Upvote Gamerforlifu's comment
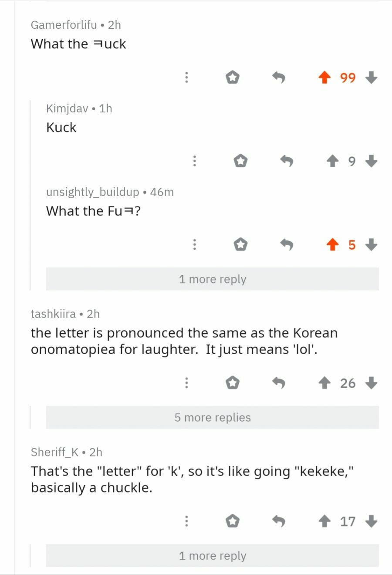The height and width of the screenshot is (575, 392). 324,78
